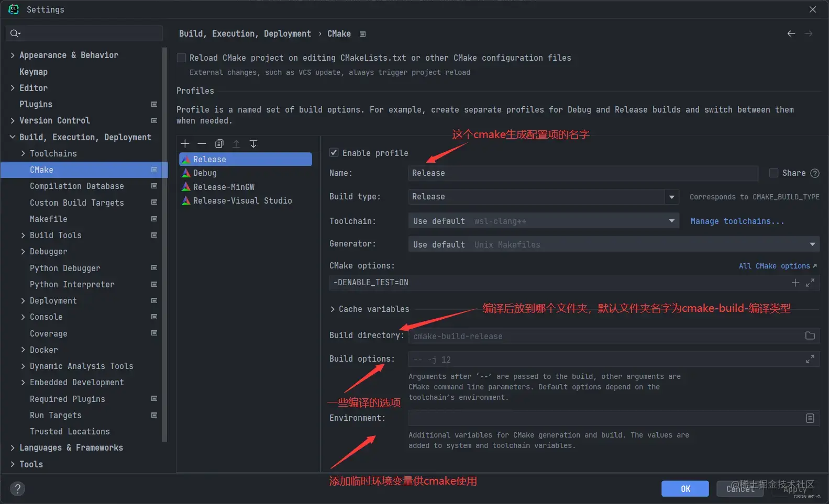The image size is (829, 504).
Task: Navigate back in settings history
Action: (x=791, y=33)
